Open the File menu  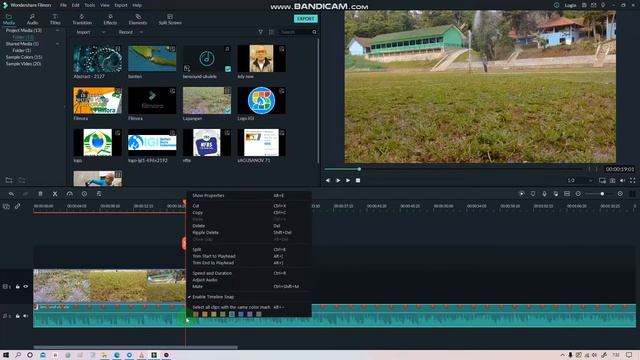pyautogui.click(x=63, y=5)
